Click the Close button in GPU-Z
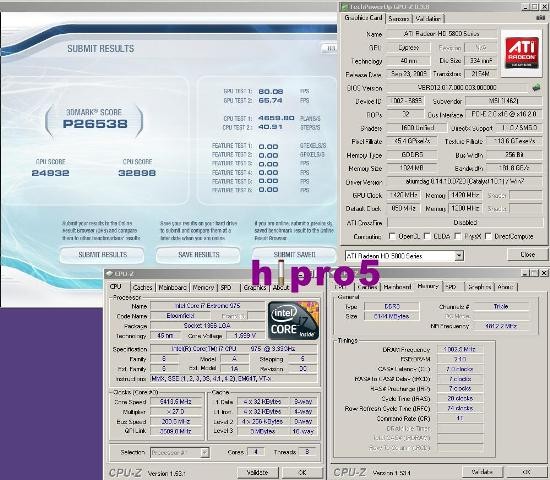Image resolution: width=550 pixels, height=480 pixels. [x=527, y=255]
